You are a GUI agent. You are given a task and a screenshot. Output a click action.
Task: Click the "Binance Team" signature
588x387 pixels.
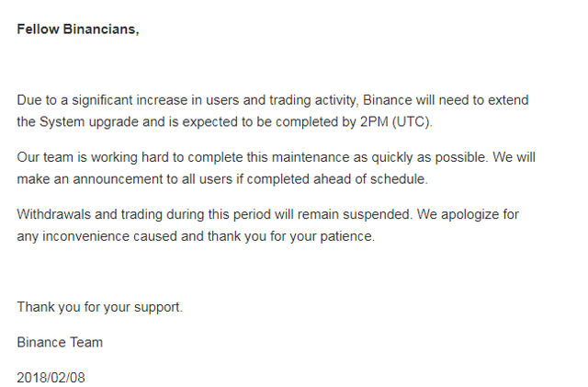point(60,342)
